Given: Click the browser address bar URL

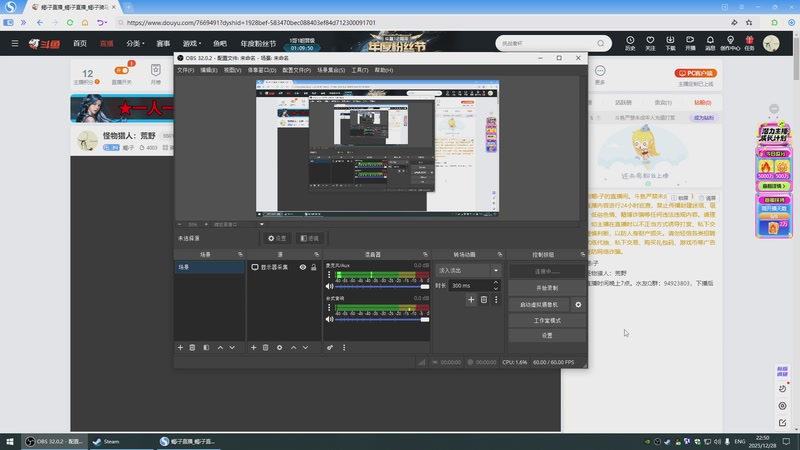Looking at the screenshot, I should (x=250, y=22).
